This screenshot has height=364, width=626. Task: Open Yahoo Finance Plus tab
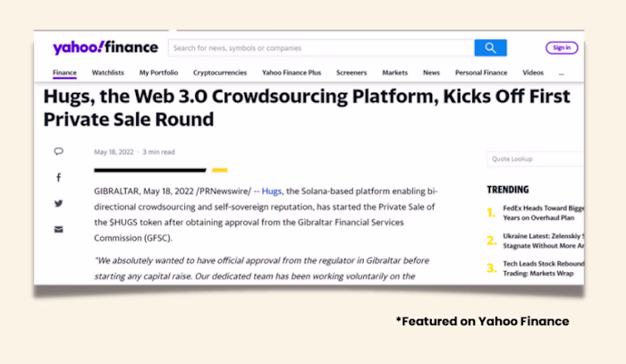291,72
